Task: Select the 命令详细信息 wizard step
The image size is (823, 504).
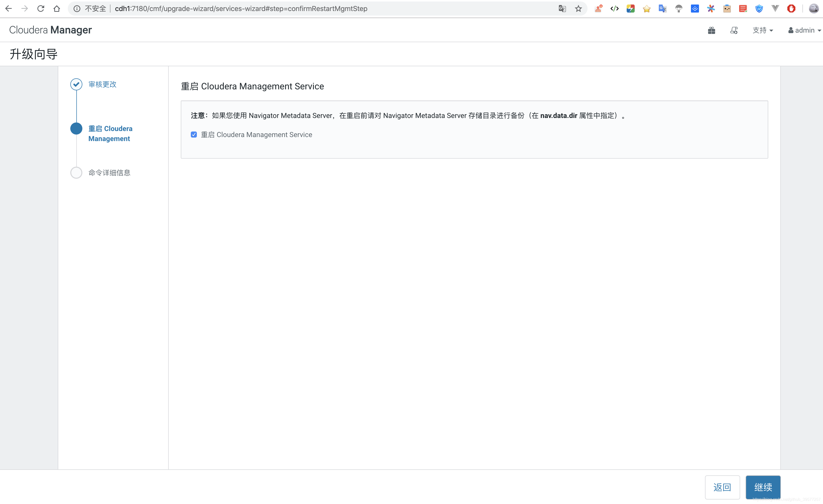Action: (x=109, y=173)
